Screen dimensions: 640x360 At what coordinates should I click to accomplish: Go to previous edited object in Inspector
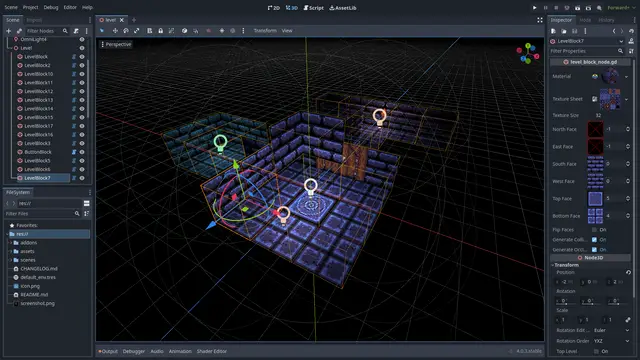click(x=614, y=31)
